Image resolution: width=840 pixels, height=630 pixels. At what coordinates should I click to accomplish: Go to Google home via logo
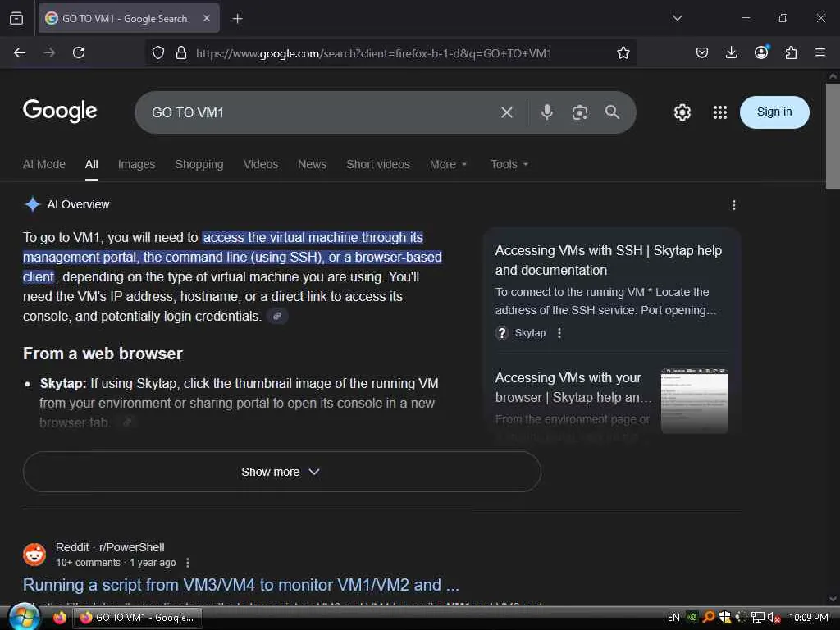click(60, 111)
